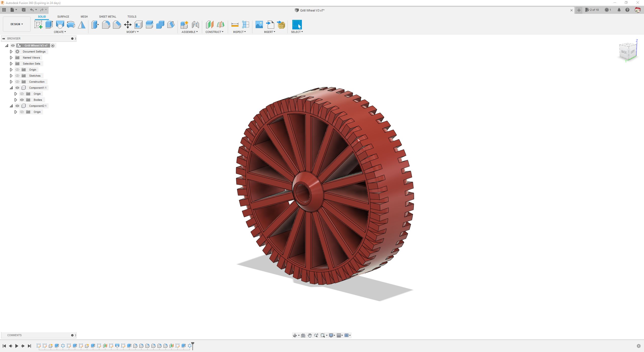Hide the Bodies folder
644x352 pixels.
22,100
